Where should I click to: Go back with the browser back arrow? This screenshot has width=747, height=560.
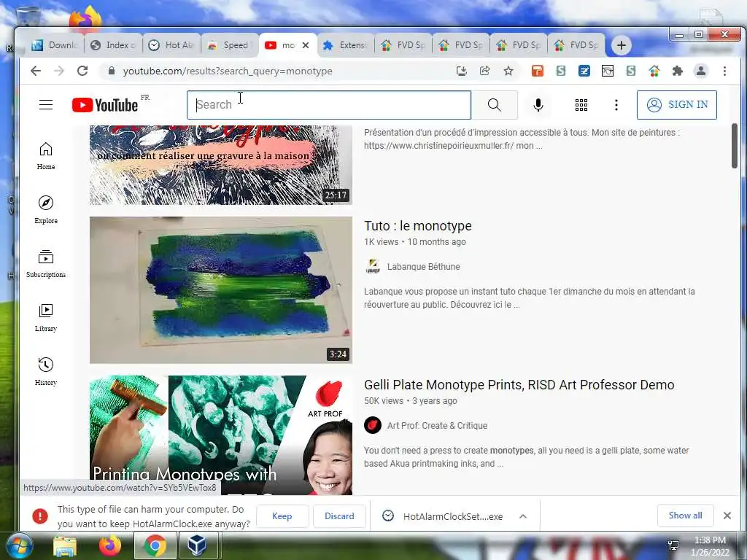tap(36, 71)
